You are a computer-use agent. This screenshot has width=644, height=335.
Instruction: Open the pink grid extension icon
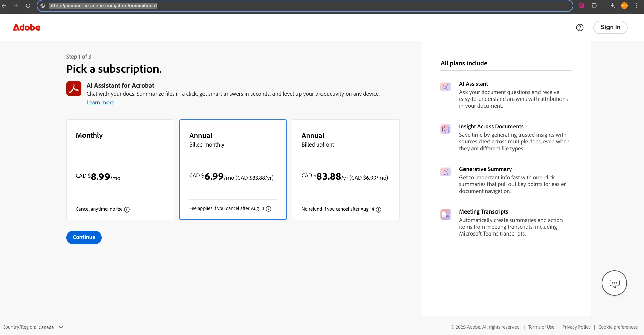(x=582, y=6)
